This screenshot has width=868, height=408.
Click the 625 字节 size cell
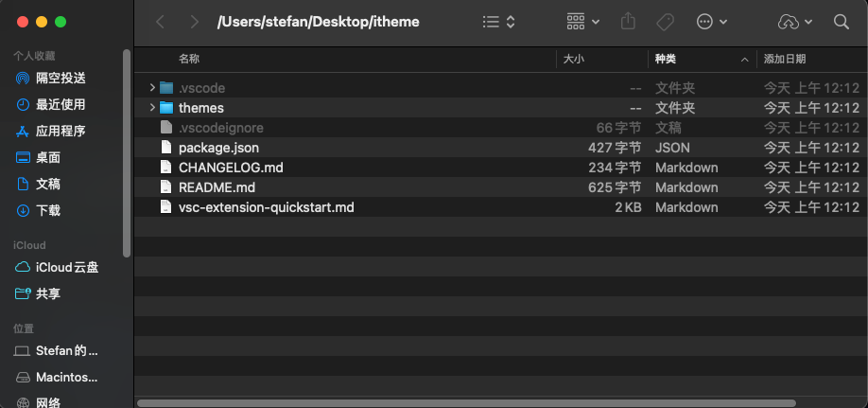pyautogui.click(x=615, y=188)
